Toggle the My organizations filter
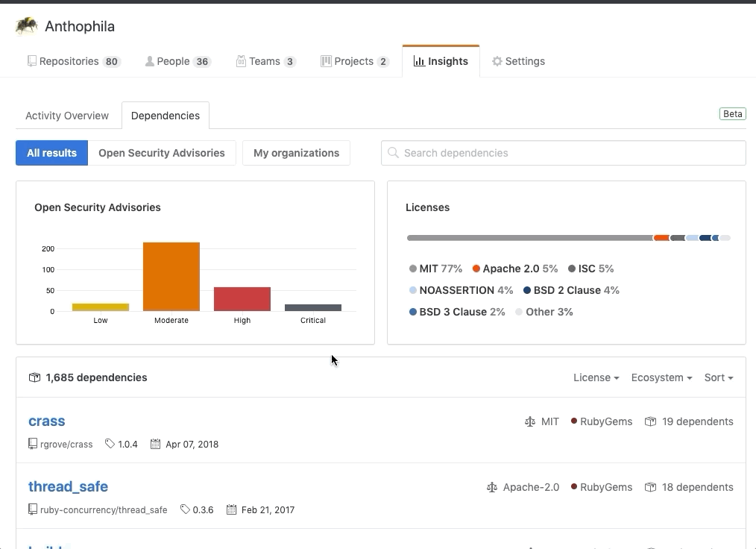The image size is (756, 549). point(296,153)
